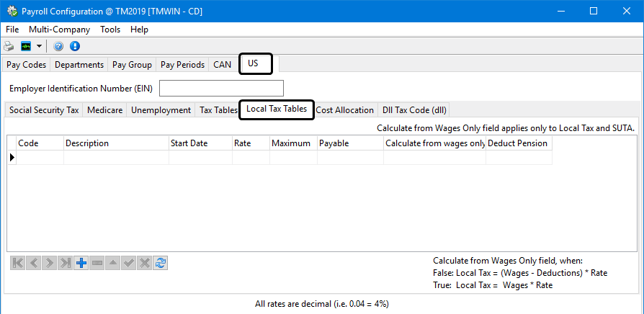Jump to last record in navigator
The image size is (644, 314).
pos(66,263)
